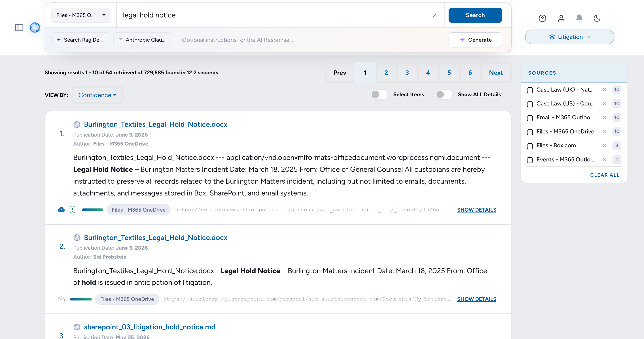Open the notifications bell icon
Viewport: 644px width, 339px height.
pyautogui.click(x=579, y=18)
